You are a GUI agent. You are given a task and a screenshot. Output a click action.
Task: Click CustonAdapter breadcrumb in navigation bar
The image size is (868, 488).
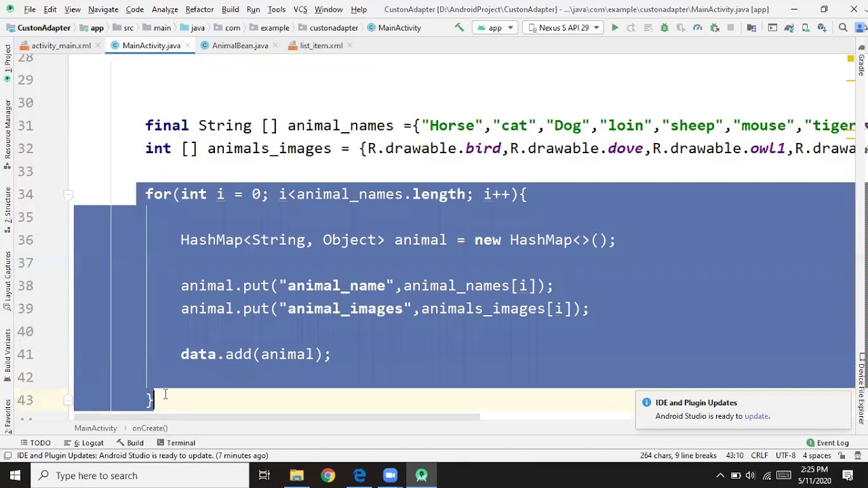(x=39, y=28)
